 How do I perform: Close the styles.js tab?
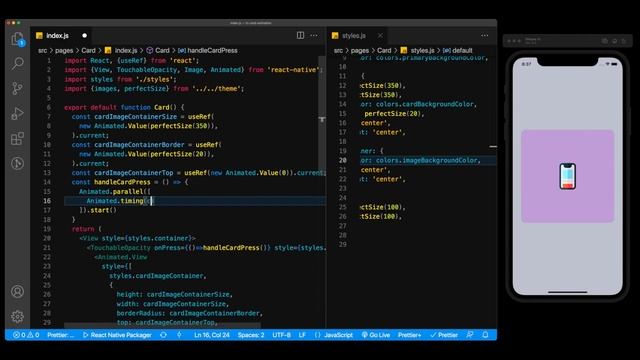[x=380, y=36]
